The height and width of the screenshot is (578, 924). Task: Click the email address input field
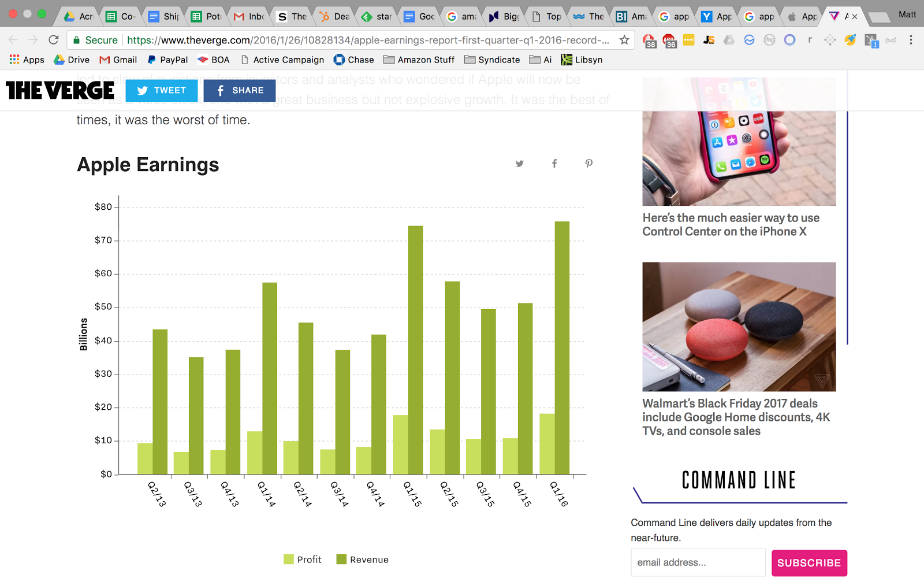[x=698, y=562]
